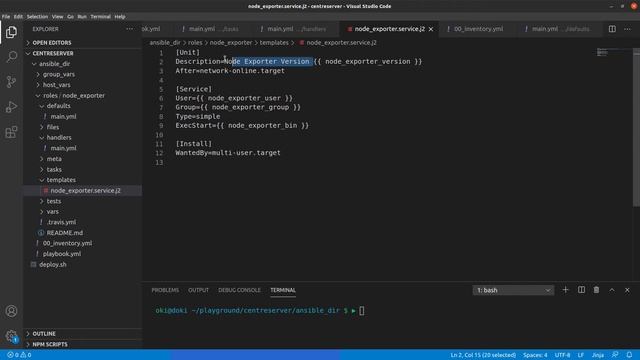640x360 pixels.
Task: Maximize the terminal panel size
Action: point(612,290)
